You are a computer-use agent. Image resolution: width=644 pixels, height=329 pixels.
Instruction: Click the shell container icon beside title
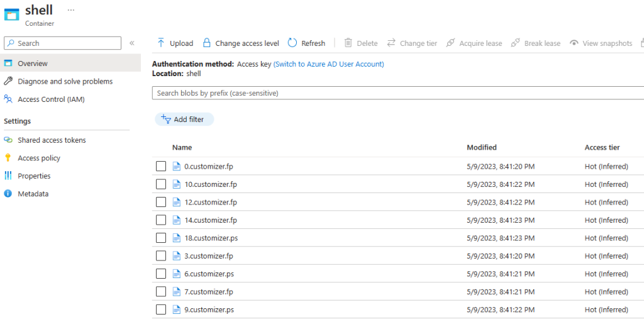(11, 14)
